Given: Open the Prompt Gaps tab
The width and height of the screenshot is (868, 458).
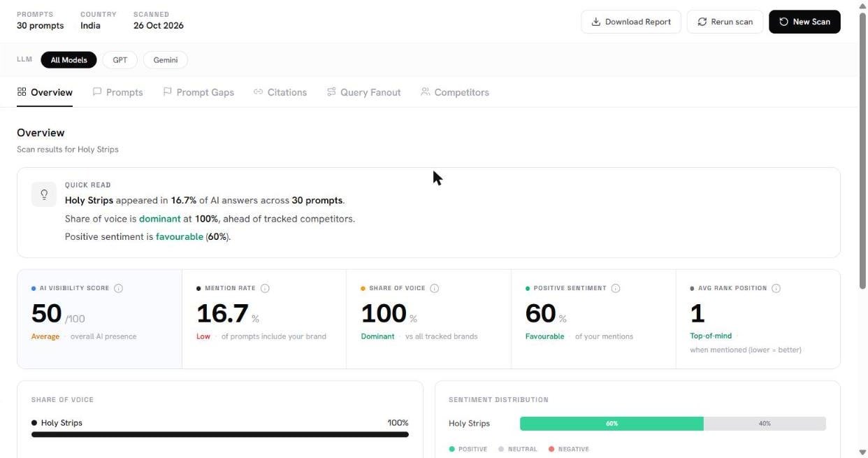Looking at the screenshot, I should (x=198, y=92).
